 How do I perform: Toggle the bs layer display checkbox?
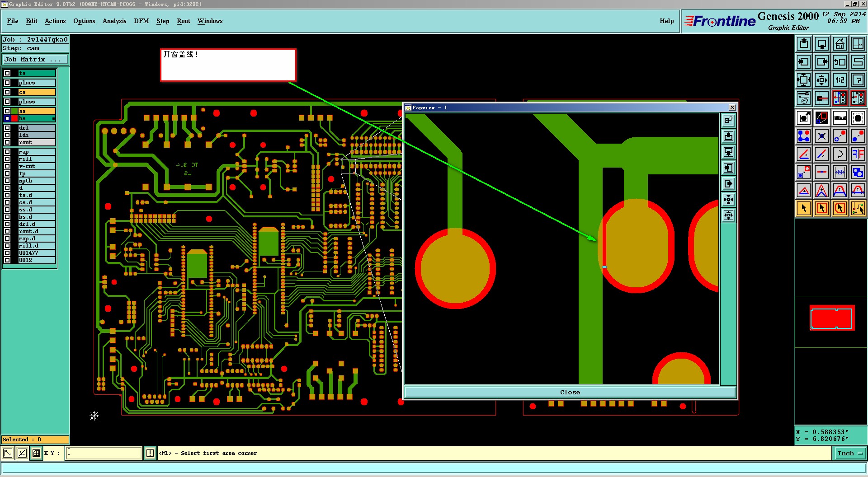tap(7, 118)
